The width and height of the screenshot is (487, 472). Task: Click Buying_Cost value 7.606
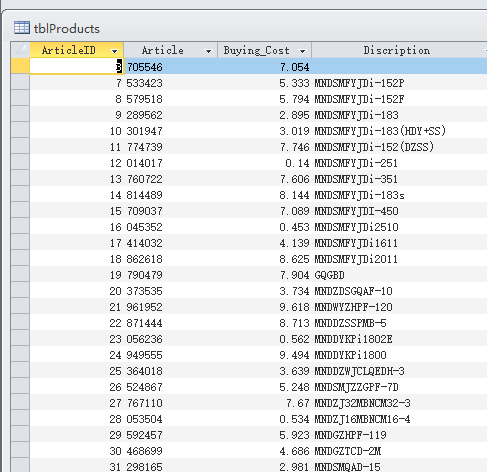point(295,179)
